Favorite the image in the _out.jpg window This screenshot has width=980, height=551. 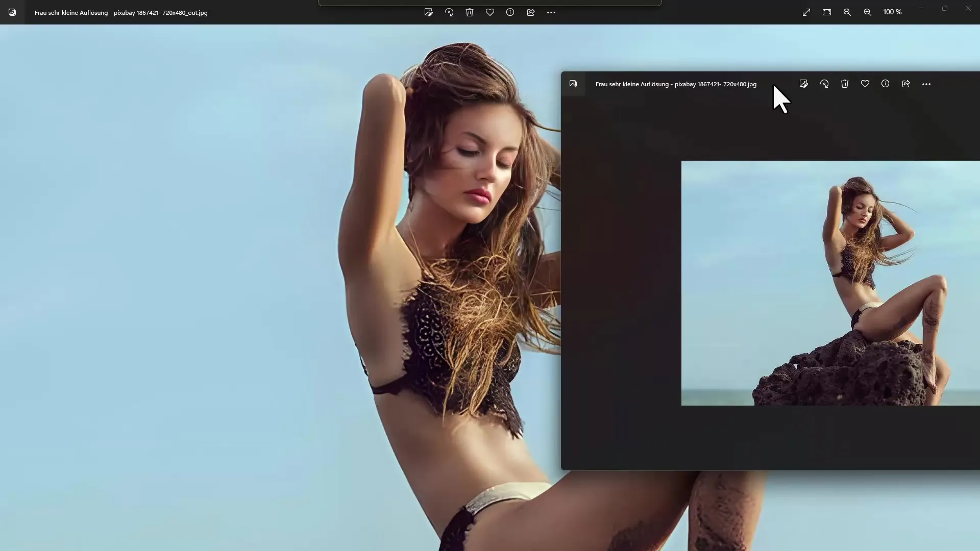pyautogui.click(x=490, y=12)
